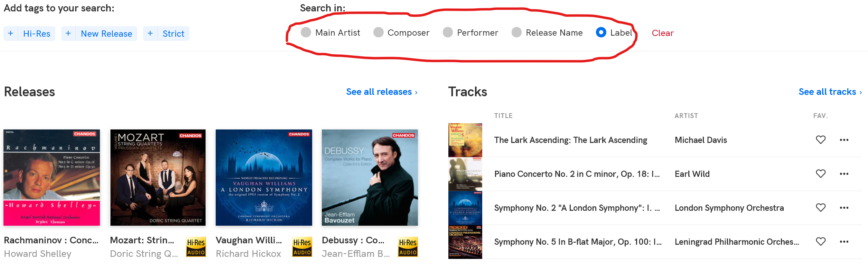The width and height of the screenshot is (868, 279).
Task: Favorite the London Symphony Orchestra track
Action: click(821, 208)
